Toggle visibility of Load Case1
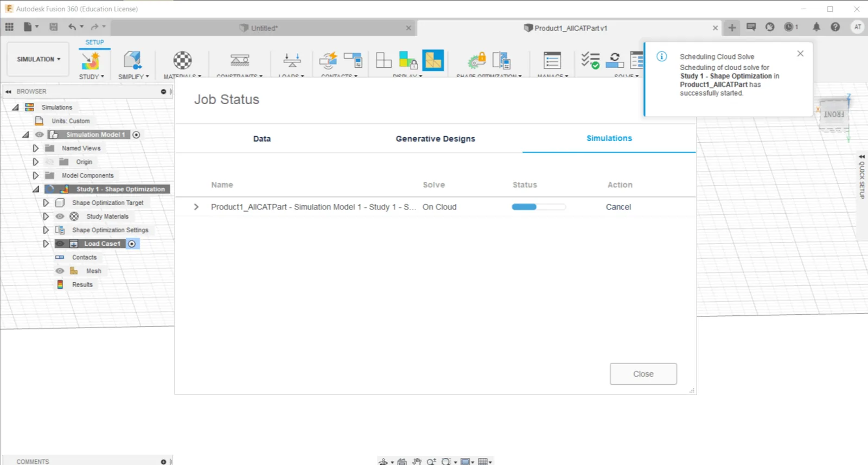 (60, 244)
